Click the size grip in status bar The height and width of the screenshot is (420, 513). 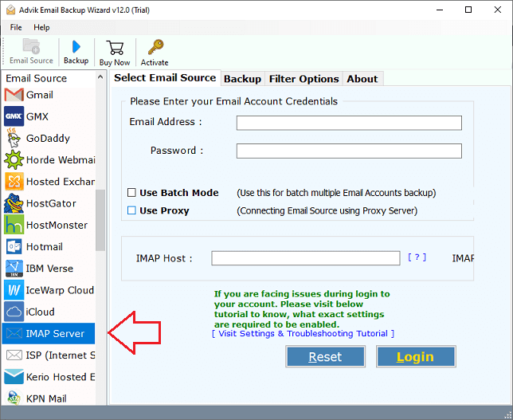(x=507, y=415)
